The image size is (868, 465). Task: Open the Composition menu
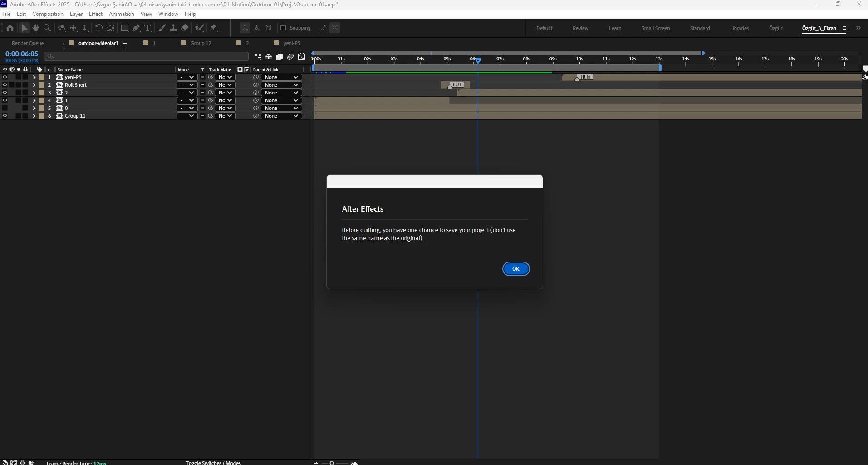point(48,14)
